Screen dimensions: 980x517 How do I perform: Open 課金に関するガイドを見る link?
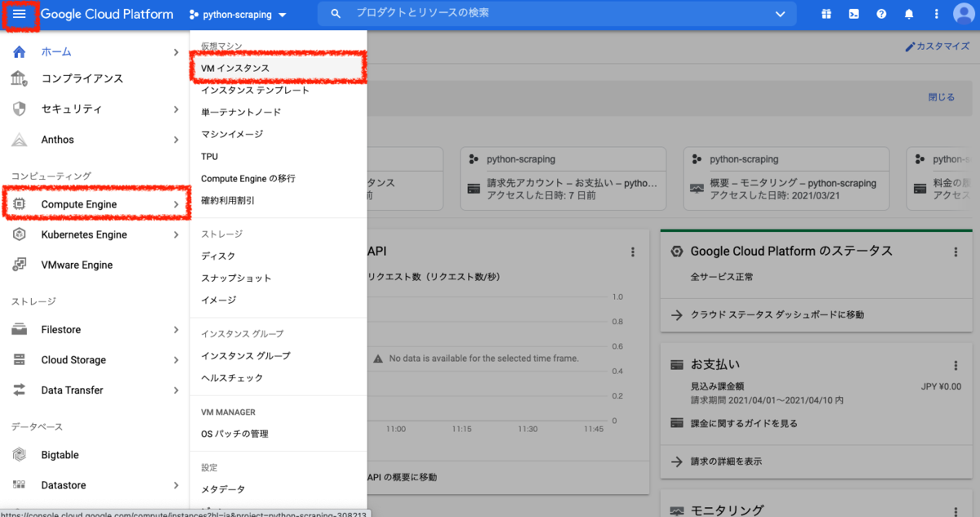(x=744, y=424)
